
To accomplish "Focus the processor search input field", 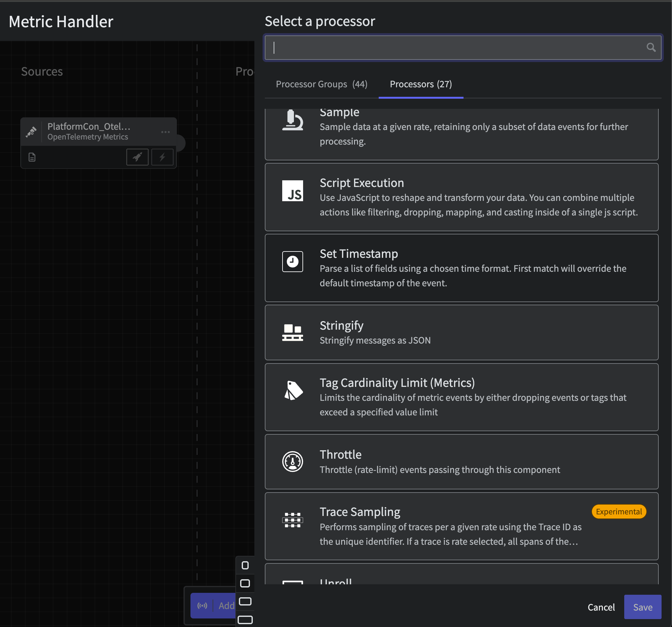I will pyautogui.click(x=463, y=48).
